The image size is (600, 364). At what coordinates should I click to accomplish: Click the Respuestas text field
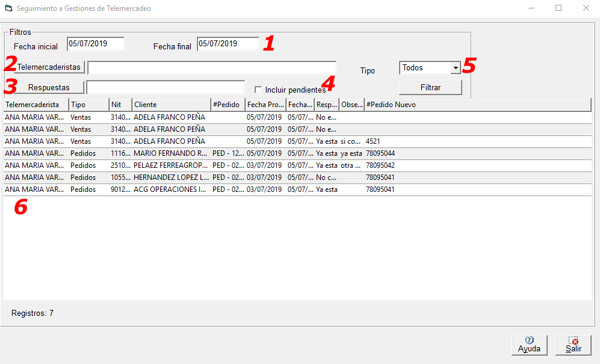(x=165, y=88)
